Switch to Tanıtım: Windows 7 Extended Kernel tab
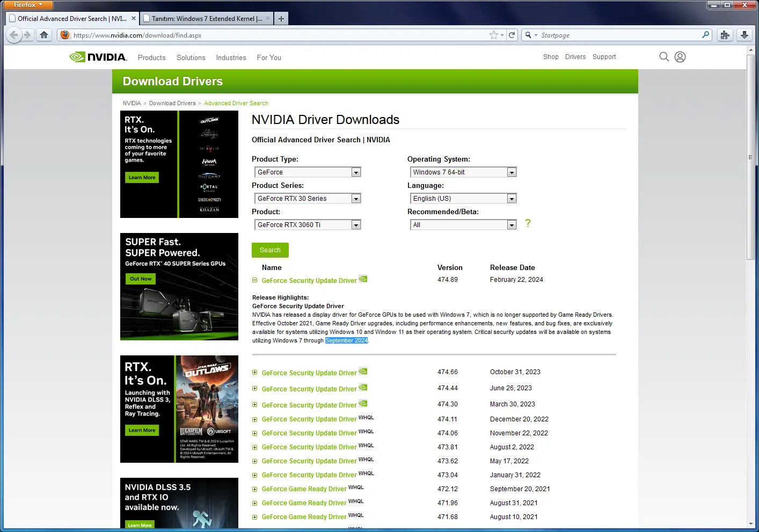Screen dimensions: 759x532 click(207, 18)
